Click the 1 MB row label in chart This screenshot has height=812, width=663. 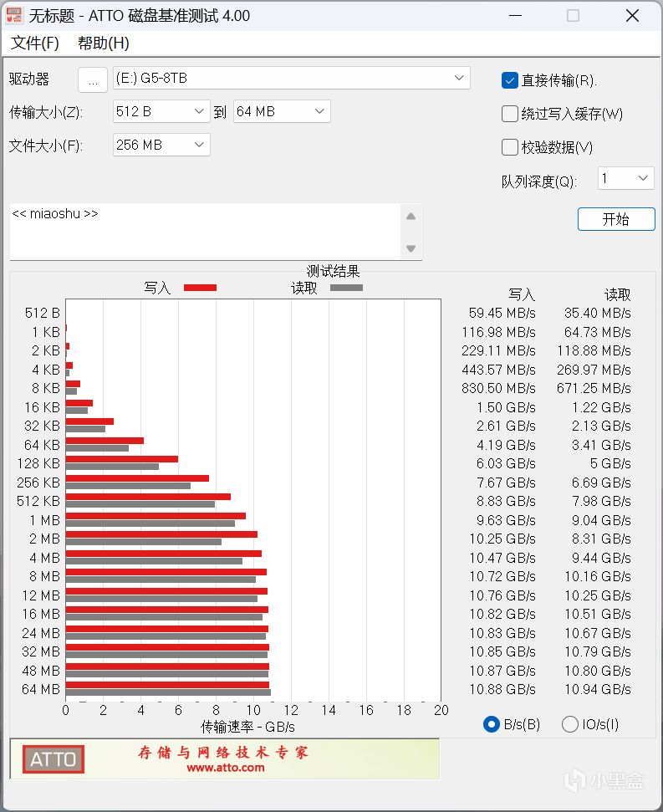[44, 520]
